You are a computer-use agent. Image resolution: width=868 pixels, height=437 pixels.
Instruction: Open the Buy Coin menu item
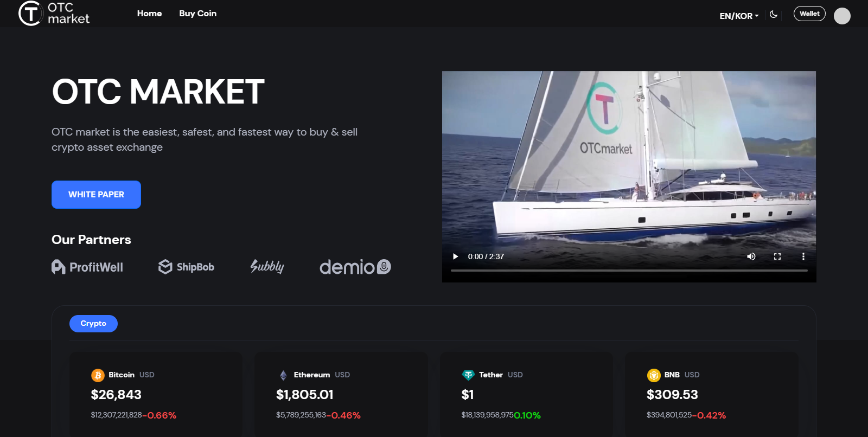(197, 14)
